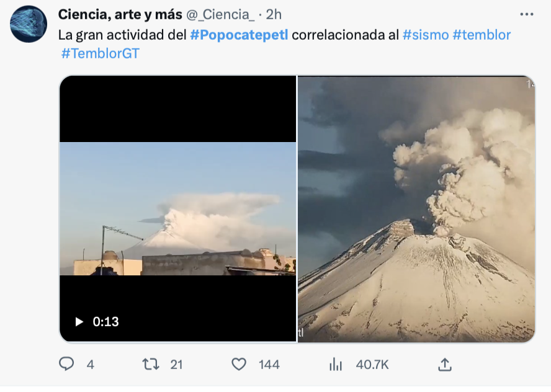Follow the #temblor hashtag link
Screen dimensions: 551x392
[x=482, y=35]
